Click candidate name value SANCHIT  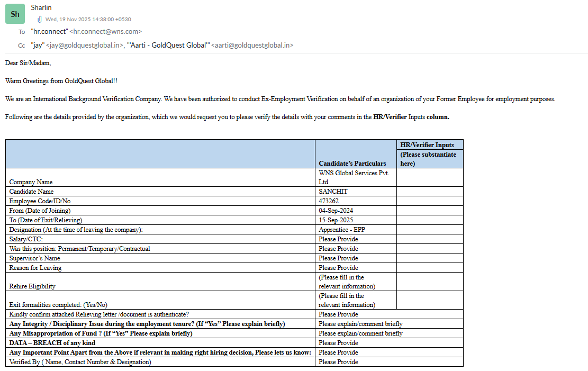point(333,191)
